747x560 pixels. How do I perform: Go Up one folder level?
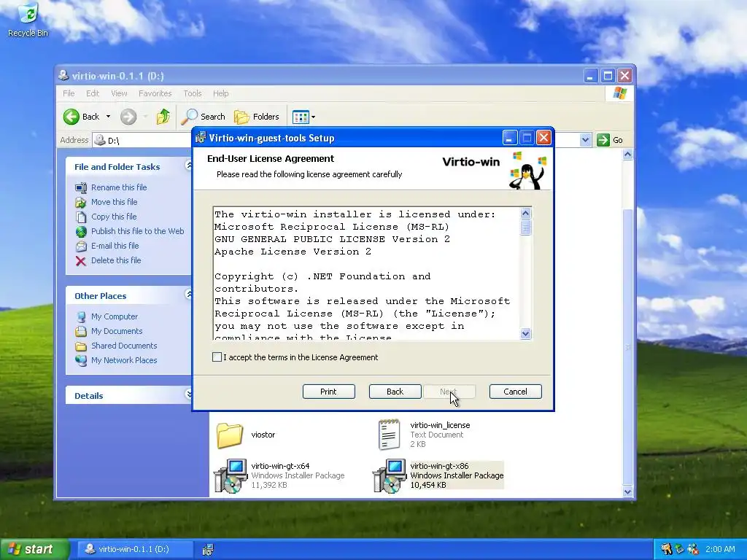(163, 117)
